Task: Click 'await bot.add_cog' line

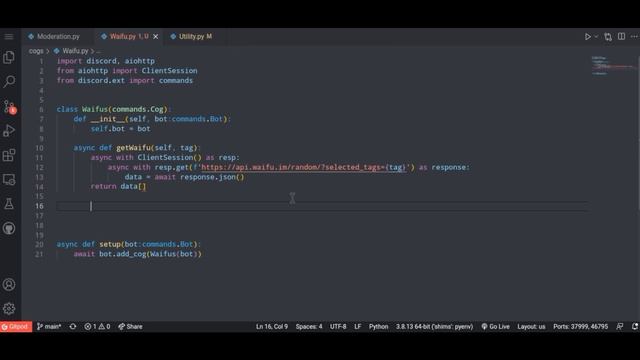Action: (x=138, y=254)
